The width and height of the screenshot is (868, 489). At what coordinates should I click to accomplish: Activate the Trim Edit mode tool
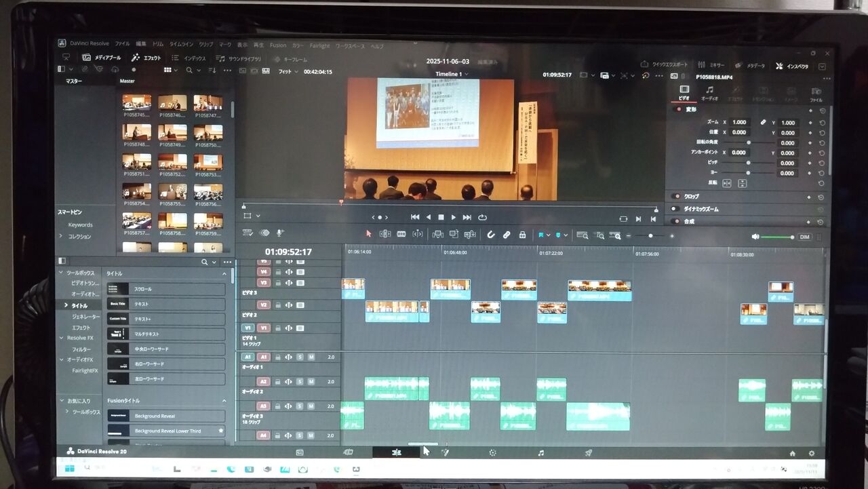[x=385, y=235]
